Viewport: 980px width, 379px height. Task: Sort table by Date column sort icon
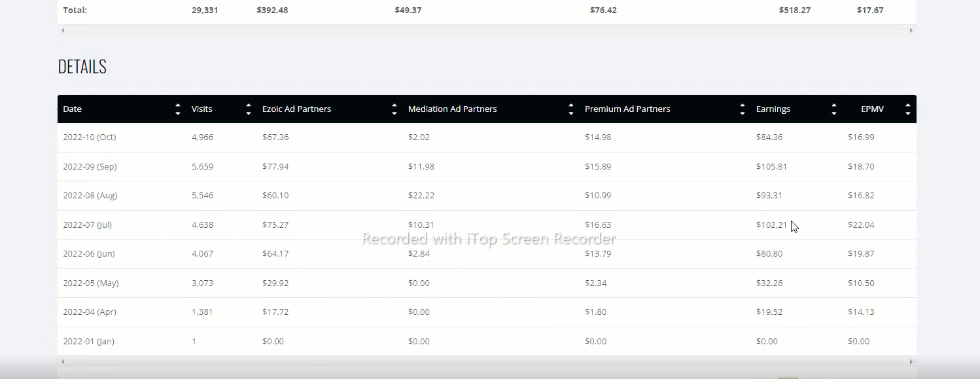[x=178, y=109]
